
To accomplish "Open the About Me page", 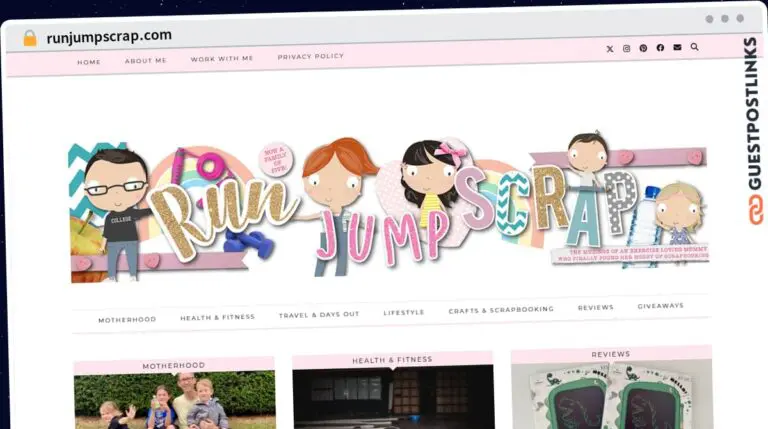I will pyautogui.click(x=145, y=61).
